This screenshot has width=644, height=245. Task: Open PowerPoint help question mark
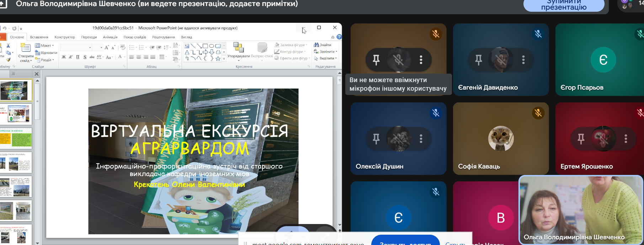pyautogui.click(x=339, y=37)
